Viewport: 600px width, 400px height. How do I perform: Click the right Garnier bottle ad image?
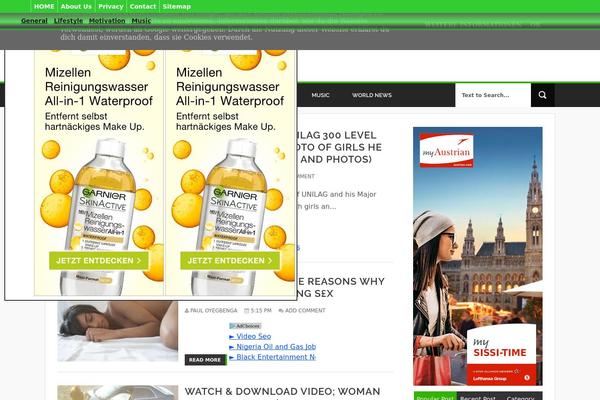tap(230, 173)
